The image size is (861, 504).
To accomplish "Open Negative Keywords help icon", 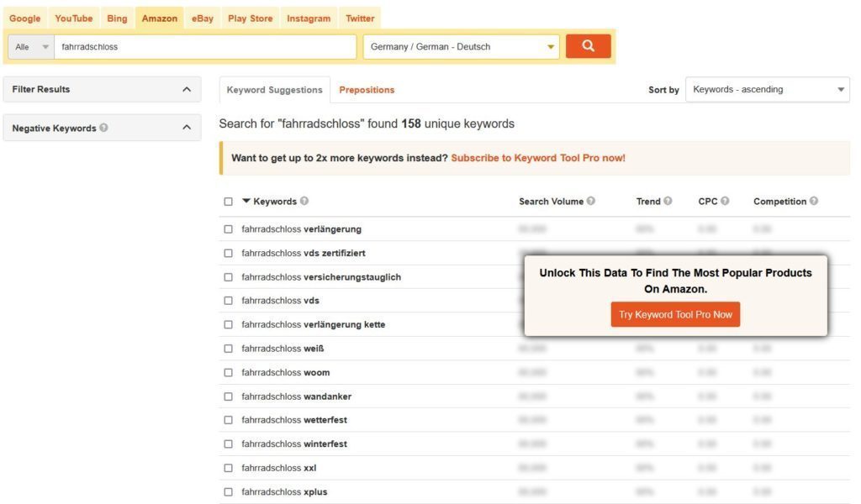I will [103, 128].
